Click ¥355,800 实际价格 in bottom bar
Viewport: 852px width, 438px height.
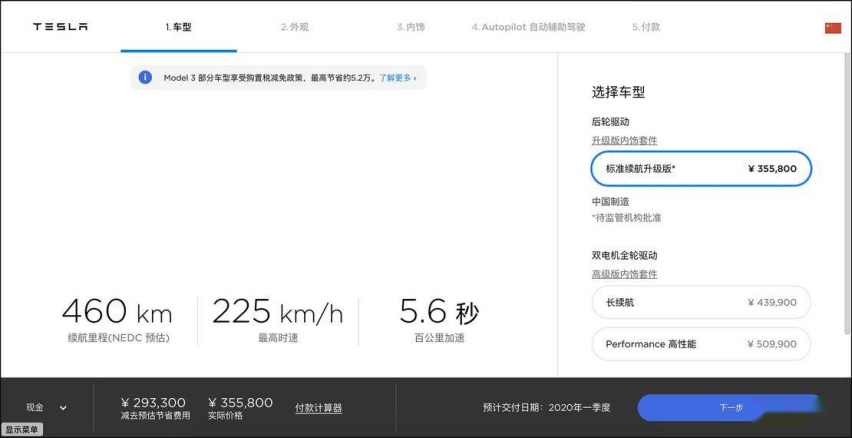[240, 409]
